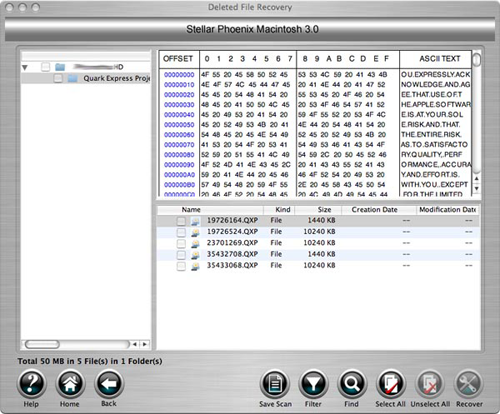Select file name 23701269.QXP
500x414 pixels.
pos(232,243)
